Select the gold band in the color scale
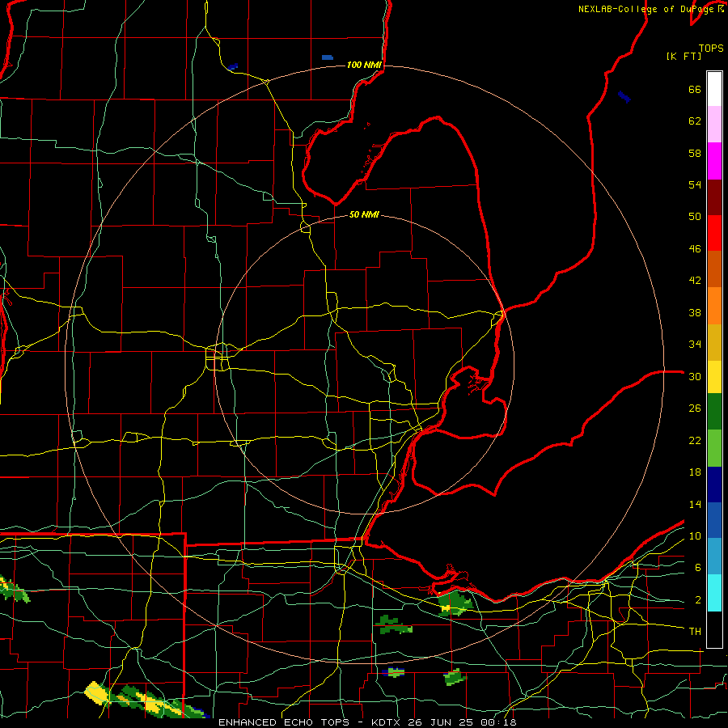Image resolution: width=728 pixels, height=728 pixels. pyautogui.click(x=714, y=342)
